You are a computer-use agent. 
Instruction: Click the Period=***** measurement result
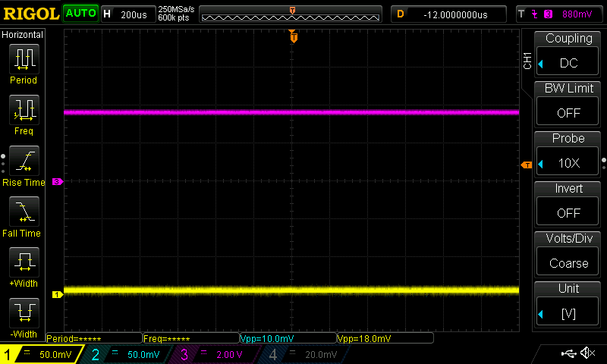(x=94, y=338)
